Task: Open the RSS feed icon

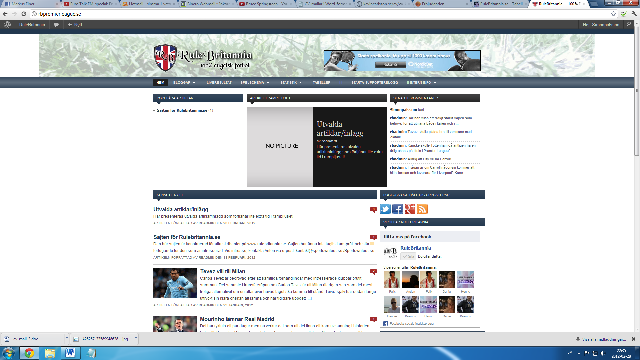Action: click(422, 209)
